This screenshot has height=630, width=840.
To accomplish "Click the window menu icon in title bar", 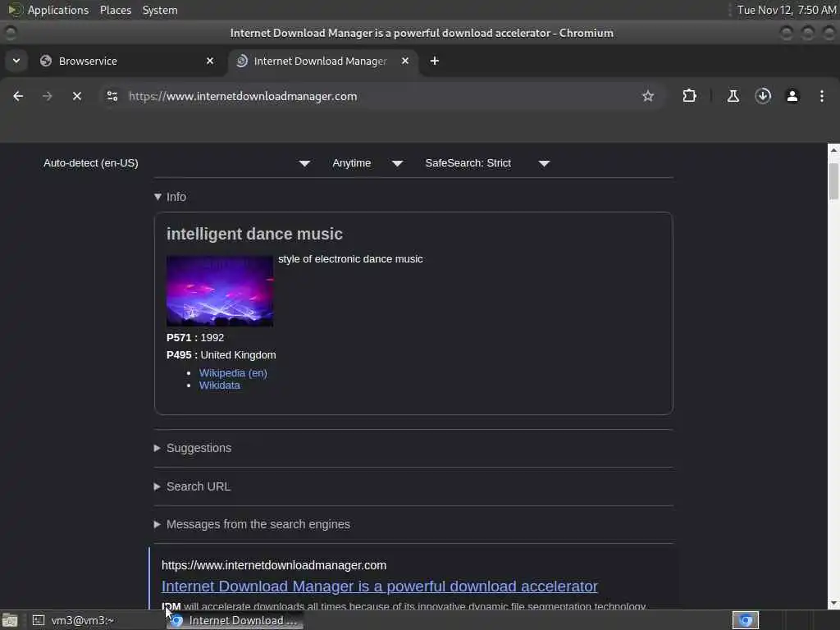I will [10, 33].
